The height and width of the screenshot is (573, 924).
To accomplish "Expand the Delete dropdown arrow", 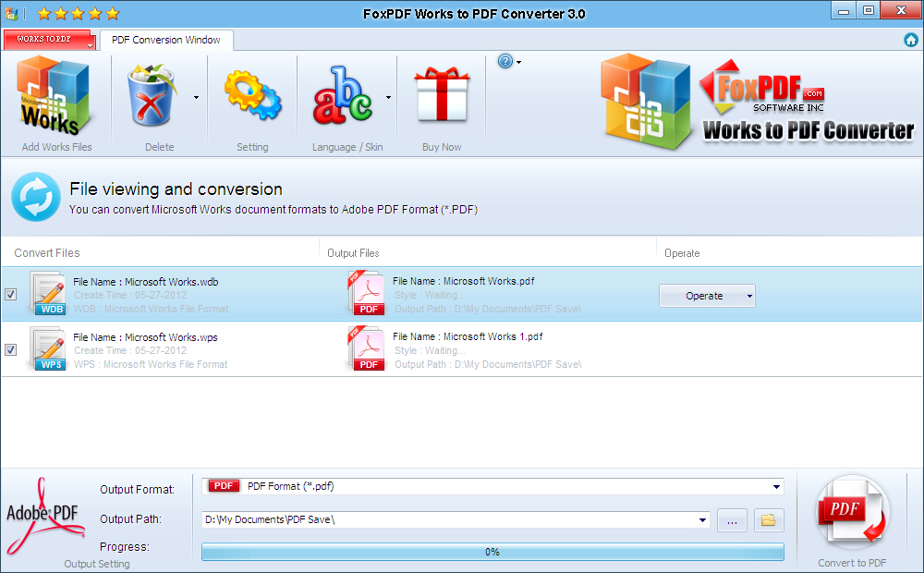I will (196, 97).
